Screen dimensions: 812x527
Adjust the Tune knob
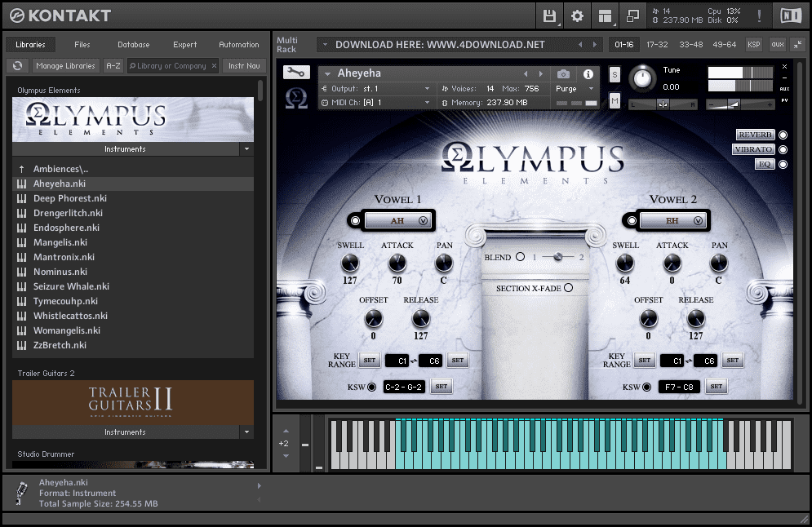pos(642,78)
